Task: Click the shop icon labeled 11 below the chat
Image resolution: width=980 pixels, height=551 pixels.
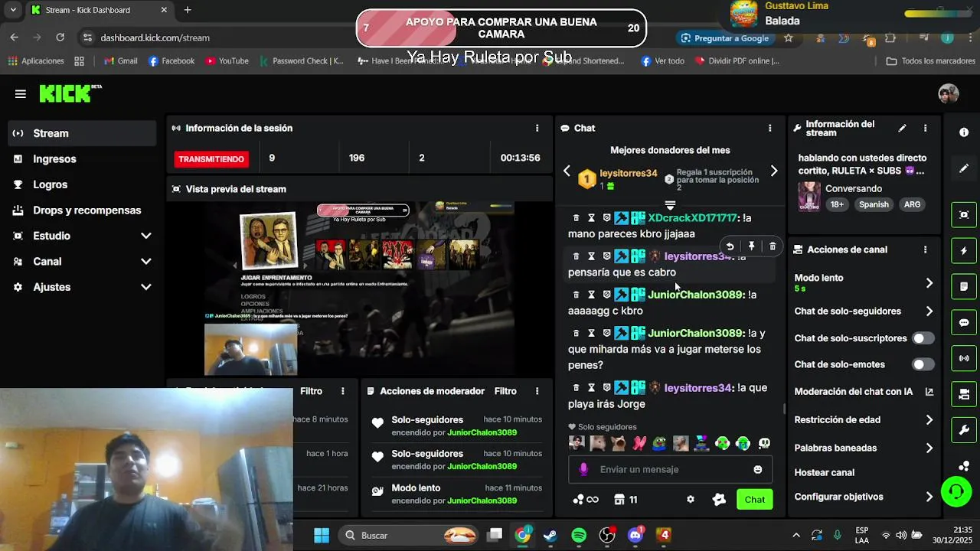Action: pyautogui.click(x=626, y=499)
